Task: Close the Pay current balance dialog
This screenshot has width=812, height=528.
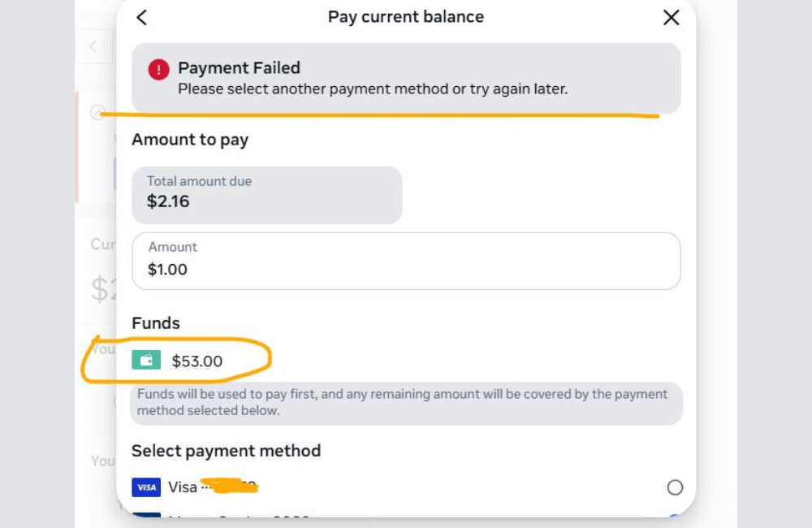Action: point(671,17)
